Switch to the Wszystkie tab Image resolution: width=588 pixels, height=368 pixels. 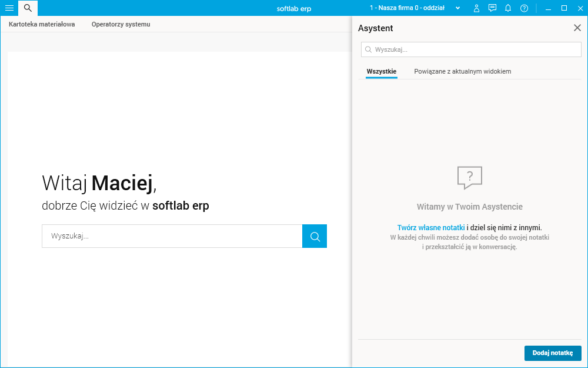tap(382, 71)
